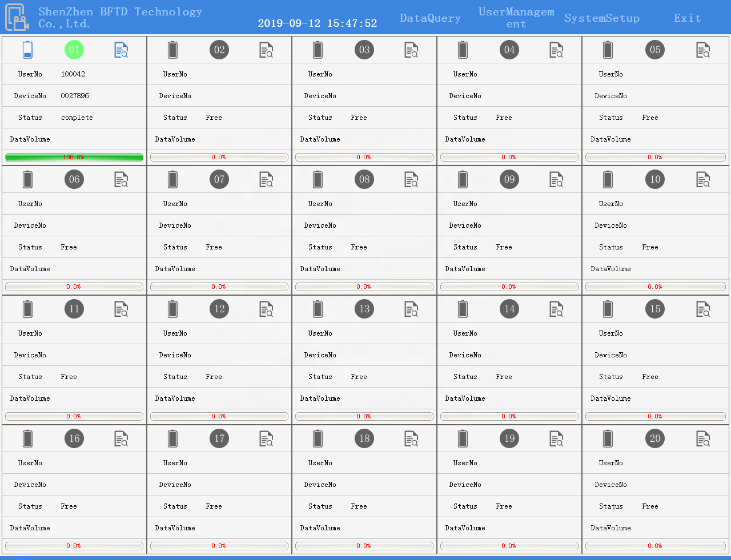
Task: Click the Free status of slot 17
Action: pyautogui.click(x=214, y=506)
